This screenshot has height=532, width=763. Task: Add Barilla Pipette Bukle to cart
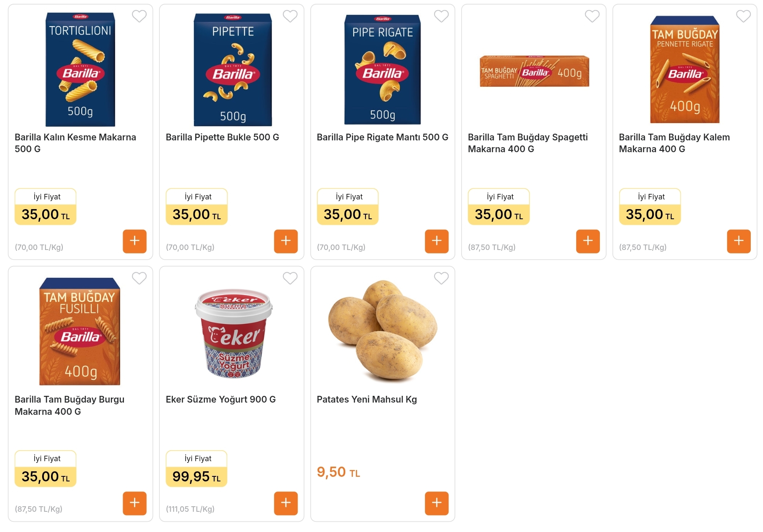click(286, 241)
